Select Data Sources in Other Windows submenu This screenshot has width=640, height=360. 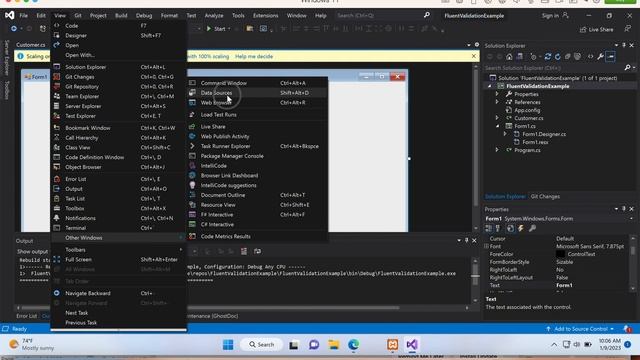257,93
